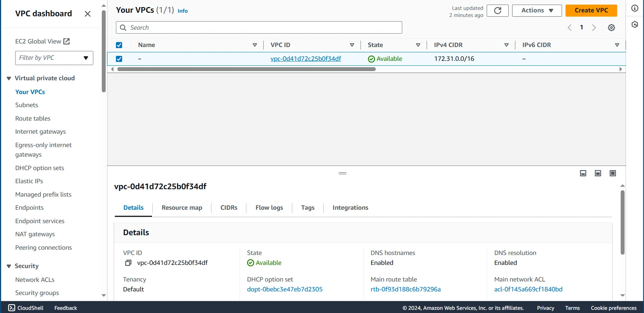Open Internet gateways page
Screen dimensions: 644x313
[40, 132]
